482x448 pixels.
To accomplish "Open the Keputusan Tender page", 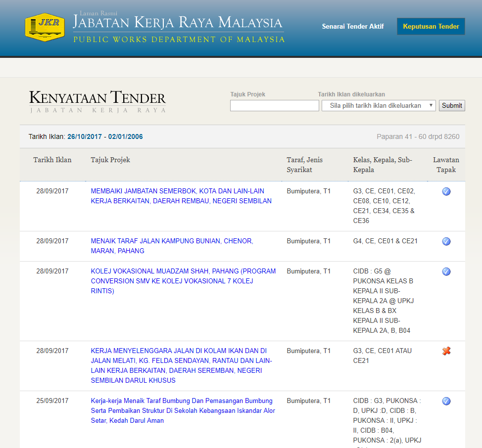I will tap(431, 26).
